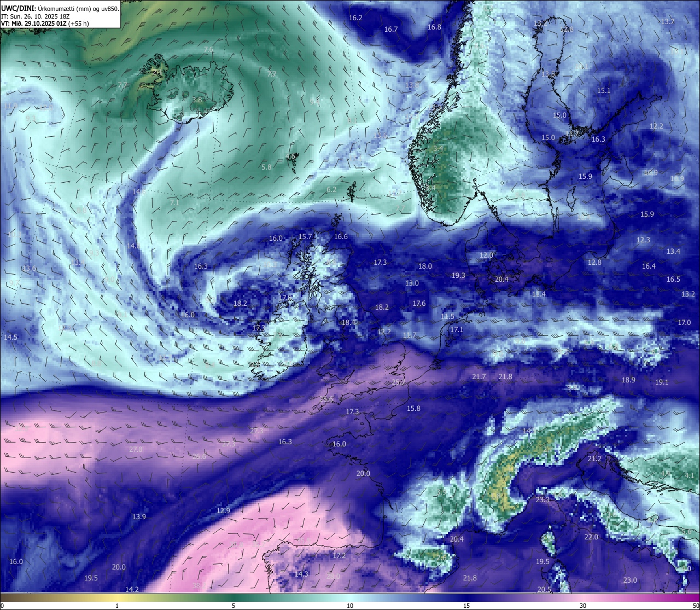Click the 17.1 map value
This screenshot has width=700, height=610.
[x=457, y=330]
